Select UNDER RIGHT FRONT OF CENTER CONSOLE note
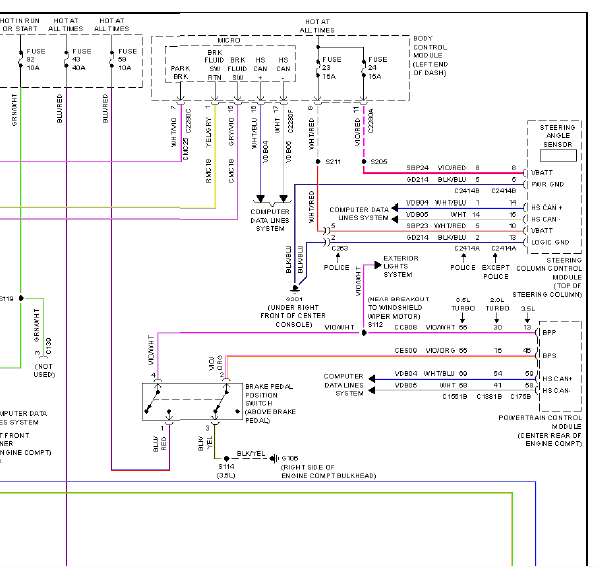 click(293, 316)
